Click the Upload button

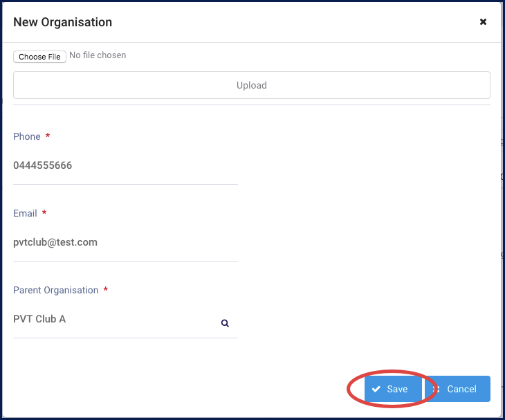coord(252,85)
